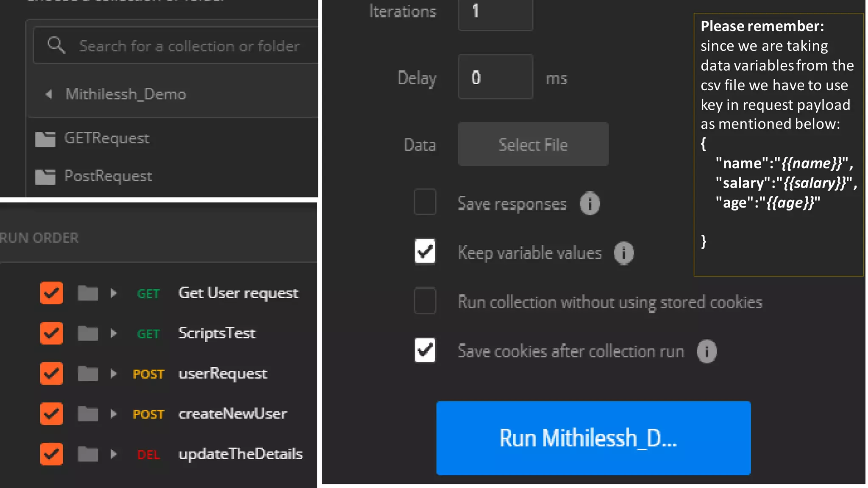Image resolution: width=868 pixels, height=488 pixels.
Task: Click the GETRequest folder icon
Action: click(x=45, y=139)
